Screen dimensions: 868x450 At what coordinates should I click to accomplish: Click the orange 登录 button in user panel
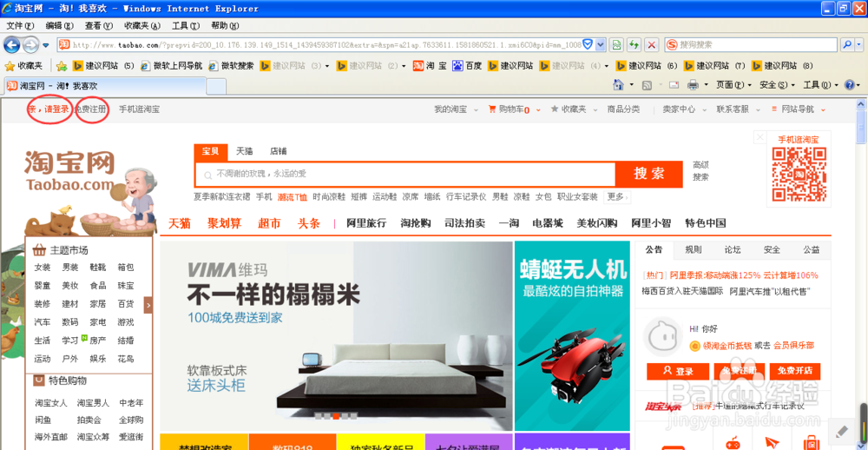678,371
